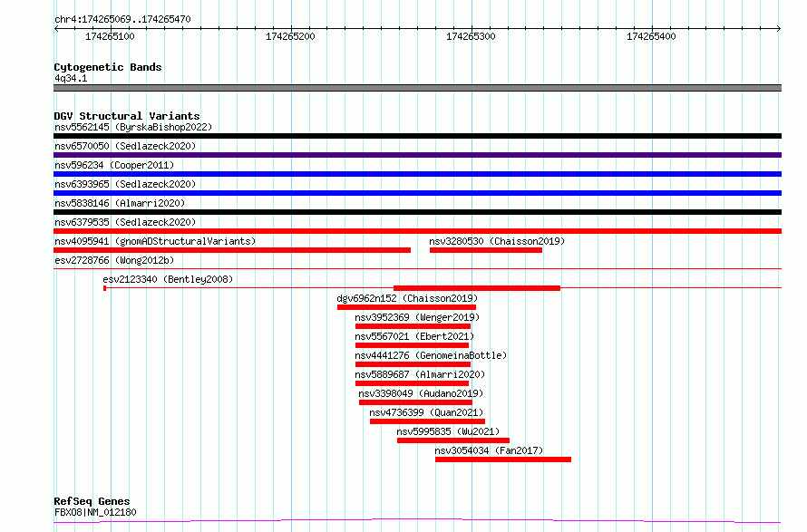The width and height of the screenshot is (807, 532).
Task: Click the left arrow end of the ruler
Action: pos(56,28)
